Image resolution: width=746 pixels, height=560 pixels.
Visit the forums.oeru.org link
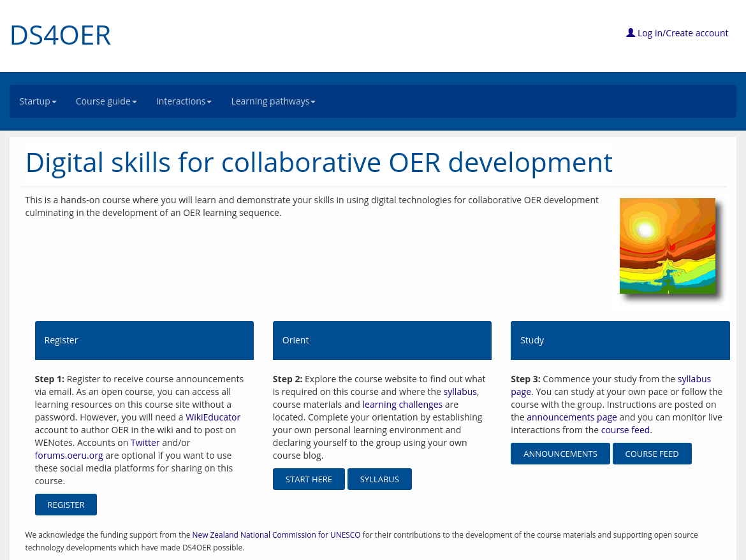point(69,456)
